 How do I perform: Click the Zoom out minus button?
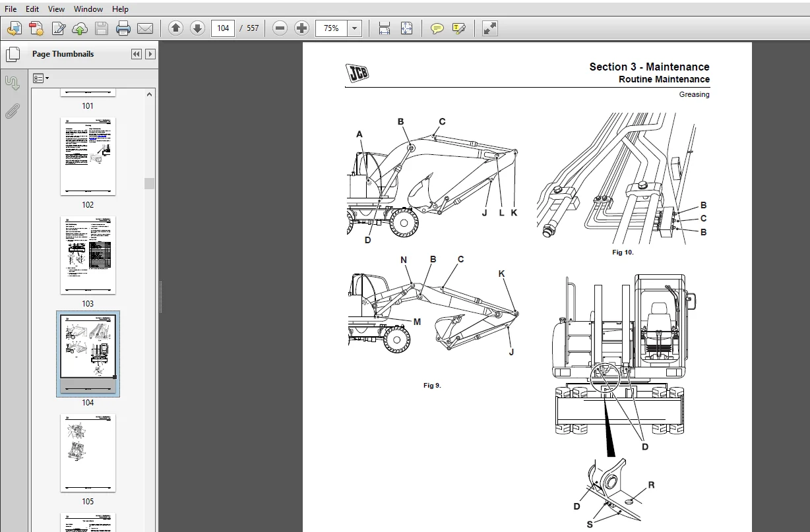(x=280, y=28)
